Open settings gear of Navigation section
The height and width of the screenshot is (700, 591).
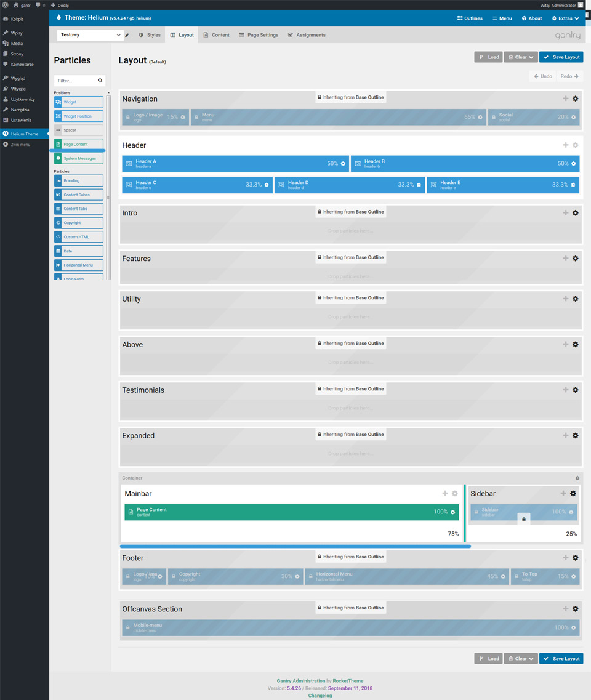[576, 99]
